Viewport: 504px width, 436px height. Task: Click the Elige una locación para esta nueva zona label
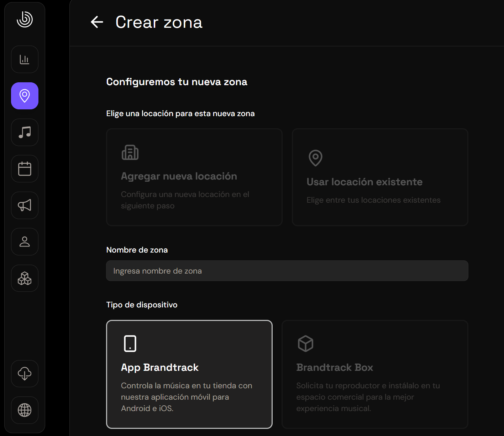tap(180, 114)
